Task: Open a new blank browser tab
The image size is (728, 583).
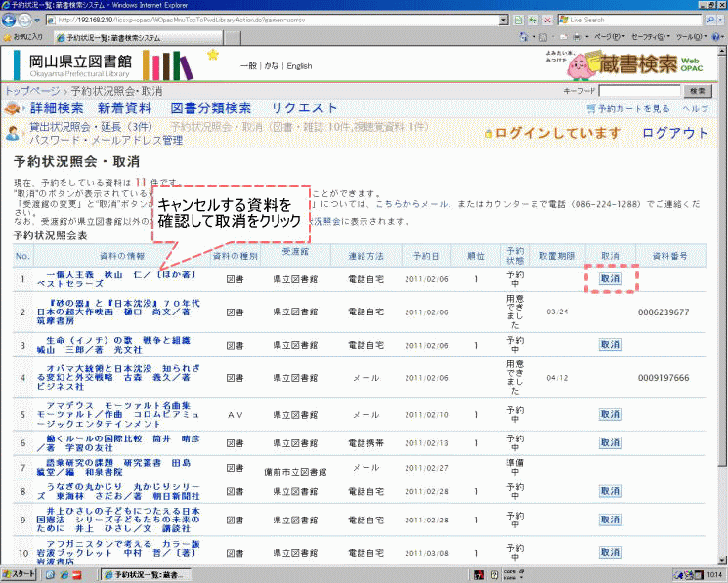Action: pos(233,38)
